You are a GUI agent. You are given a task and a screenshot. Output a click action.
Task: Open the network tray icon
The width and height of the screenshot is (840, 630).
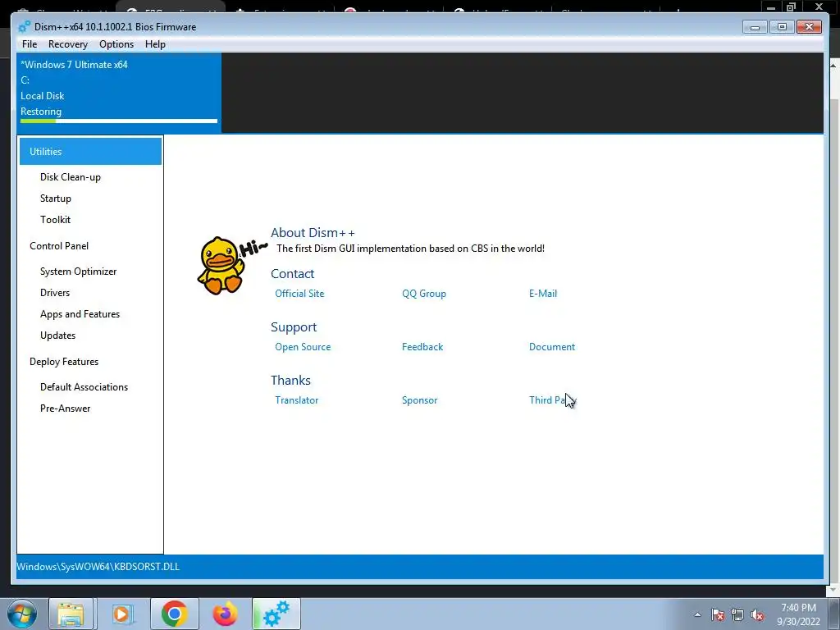click(737, 614)
